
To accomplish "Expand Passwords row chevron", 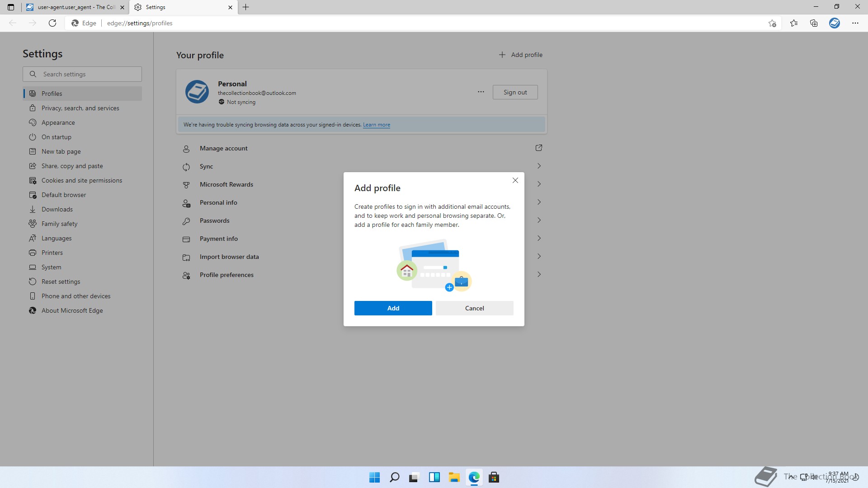I will coord(539,220).
